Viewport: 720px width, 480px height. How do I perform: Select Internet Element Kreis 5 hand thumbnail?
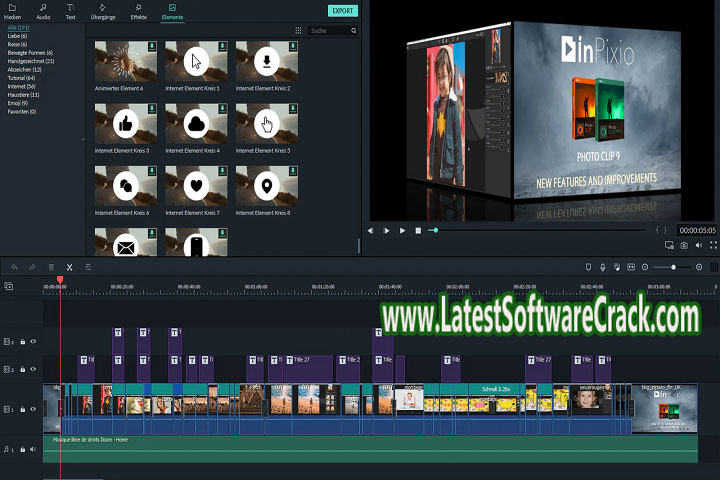[x=267, y=124]
